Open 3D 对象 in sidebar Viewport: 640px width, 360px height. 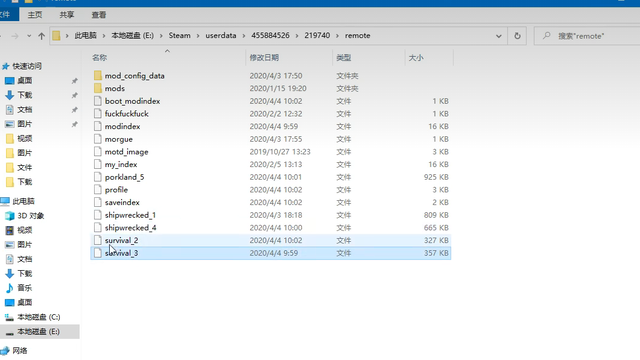click(x=31, y=216)
